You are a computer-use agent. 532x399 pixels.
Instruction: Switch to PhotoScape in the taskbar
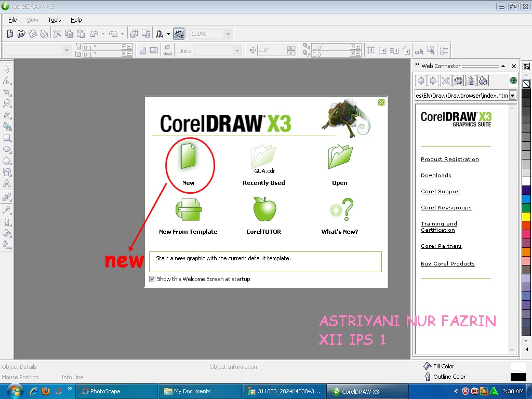(x=117, y=391)
